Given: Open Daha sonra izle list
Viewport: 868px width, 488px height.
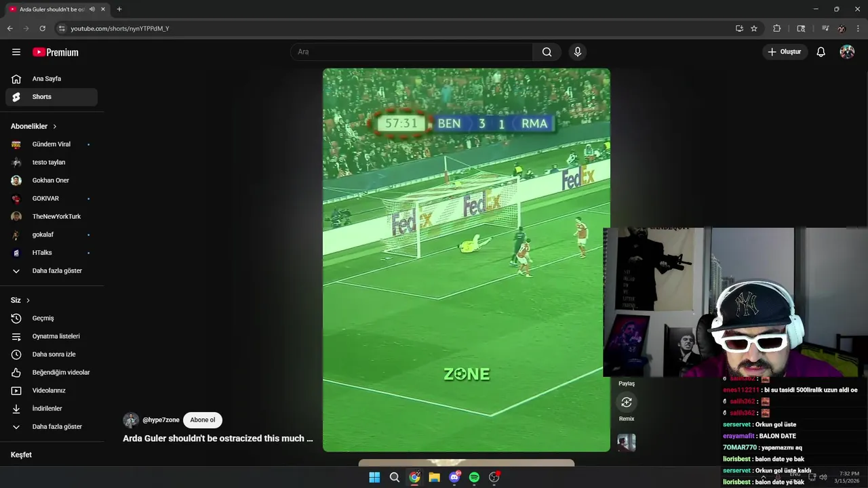Looking at the screenshot, I should pyautogui.click(x=52, y=354).
